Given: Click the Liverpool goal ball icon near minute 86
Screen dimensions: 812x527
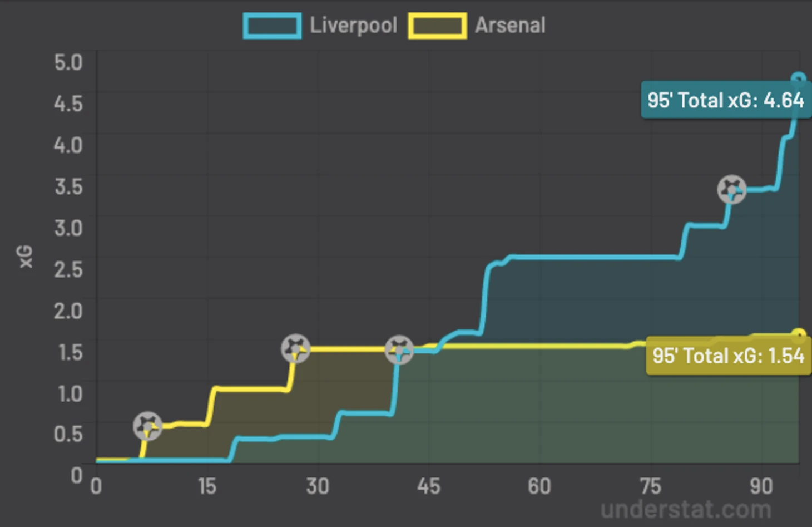Looking at the screenshot, I should (x=731, y=190).
